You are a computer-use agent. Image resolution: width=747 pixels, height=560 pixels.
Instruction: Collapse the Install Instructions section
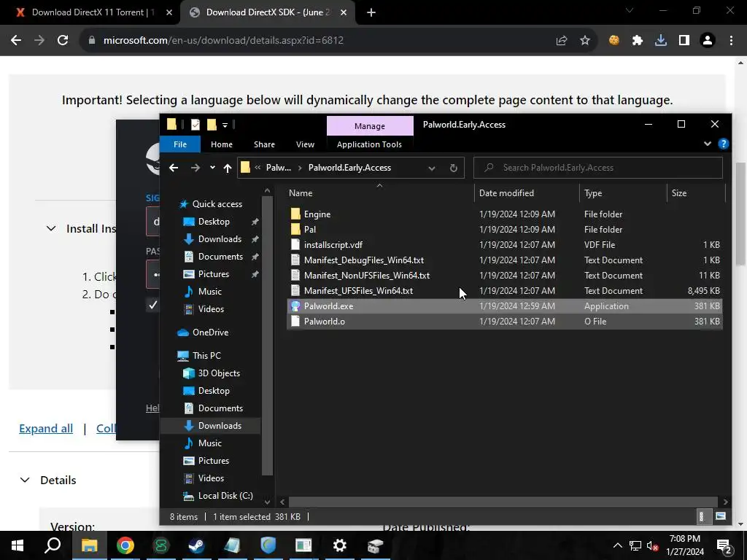pyautogui.click(x=51, y=228)
